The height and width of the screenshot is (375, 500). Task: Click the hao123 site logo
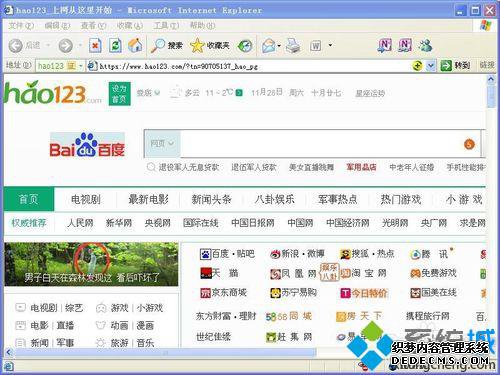coord(53,93)
